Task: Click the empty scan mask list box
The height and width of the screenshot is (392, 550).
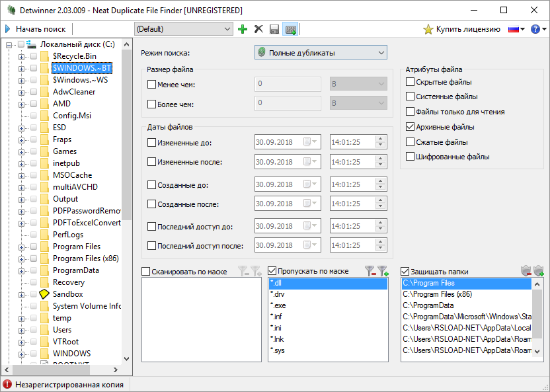Action: tap(202, 319)
